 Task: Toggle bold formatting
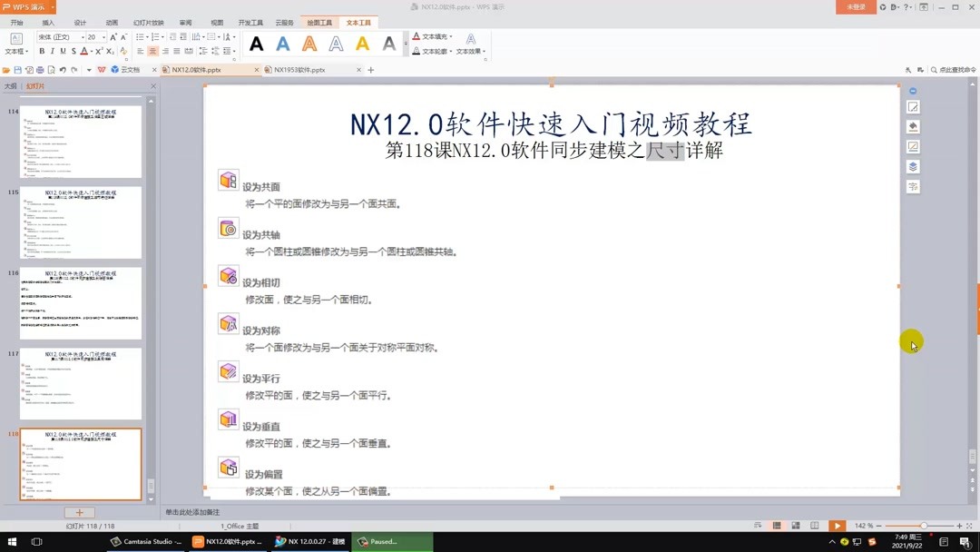43,52
